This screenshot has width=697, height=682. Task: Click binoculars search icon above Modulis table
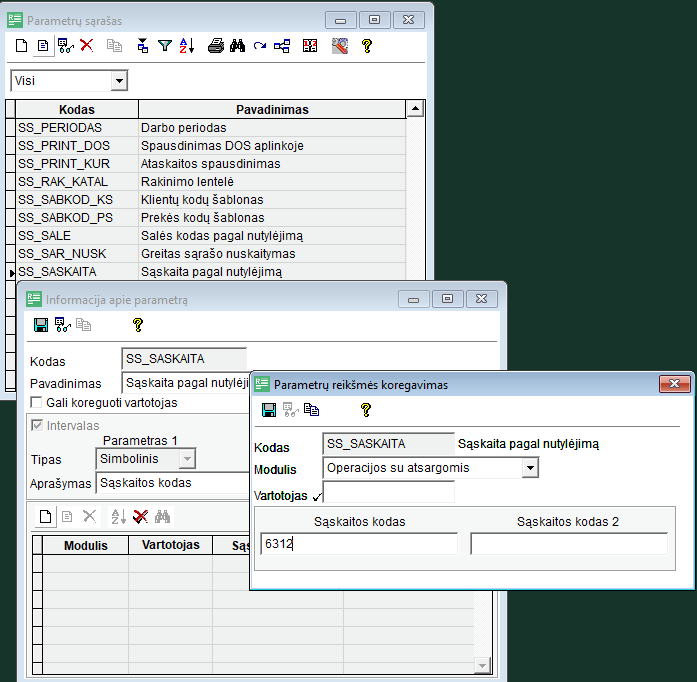pos(162,517)
